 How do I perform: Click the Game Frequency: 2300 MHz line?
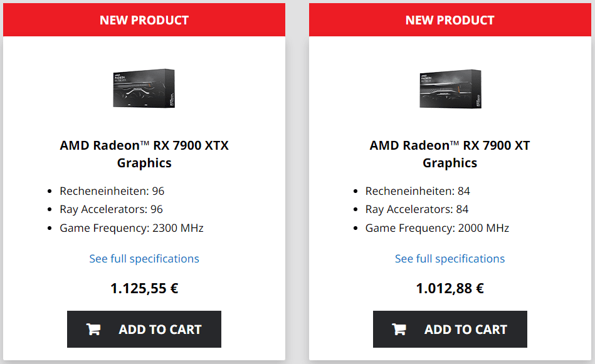[x=132, y=228]
